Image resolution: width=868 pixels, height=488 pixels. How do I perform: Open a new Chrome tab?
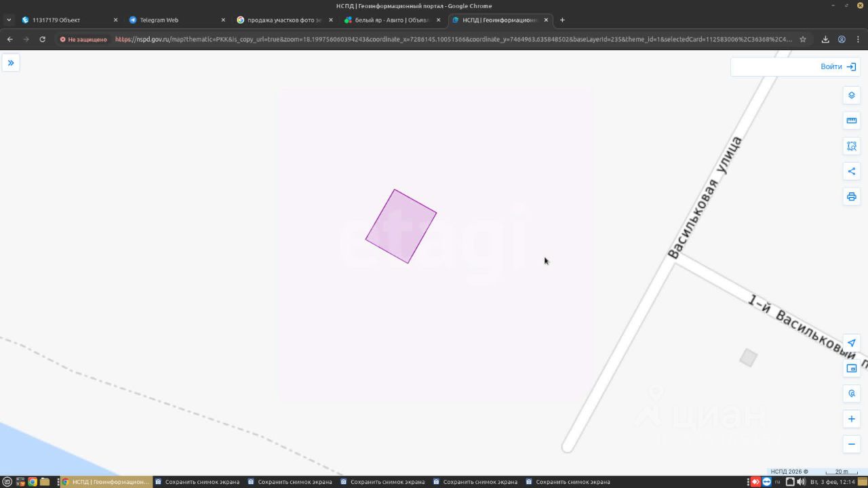562,20
